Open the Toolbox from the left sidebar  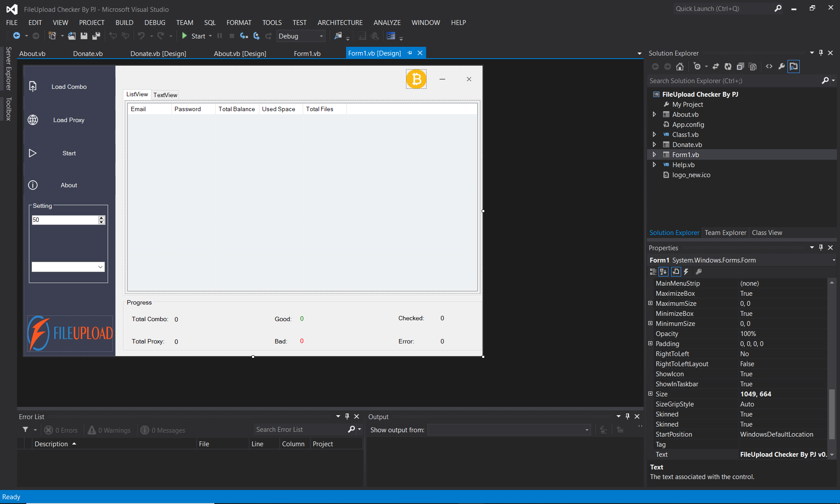8,108
